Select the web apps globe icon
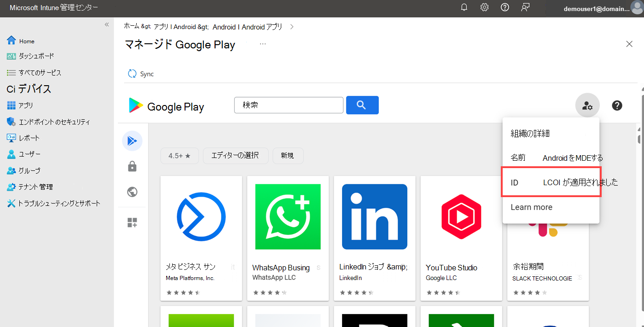This screenshot has height=327, width=644. coord(132,192)
